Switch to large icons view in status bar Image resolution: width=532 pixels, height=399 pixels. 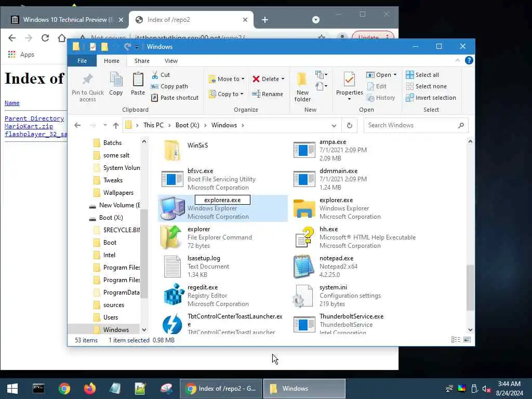point(467,340)
